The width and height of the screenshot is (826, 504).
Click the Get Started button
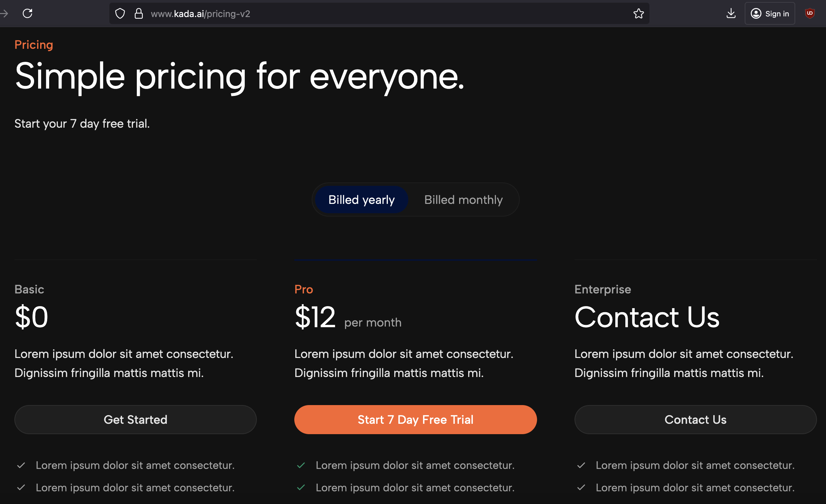coord(135,419)
